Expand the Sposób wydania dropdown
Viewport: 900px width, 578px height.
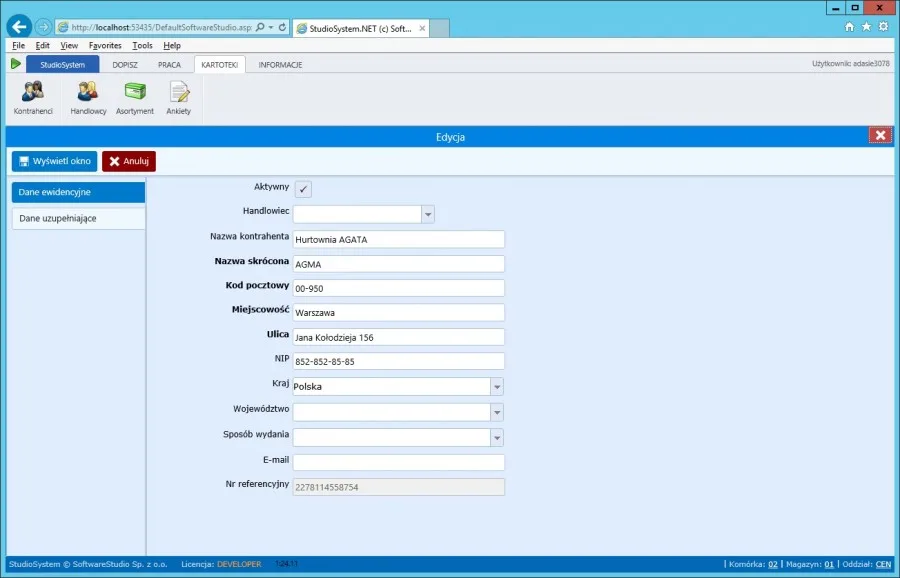(497, 437)
